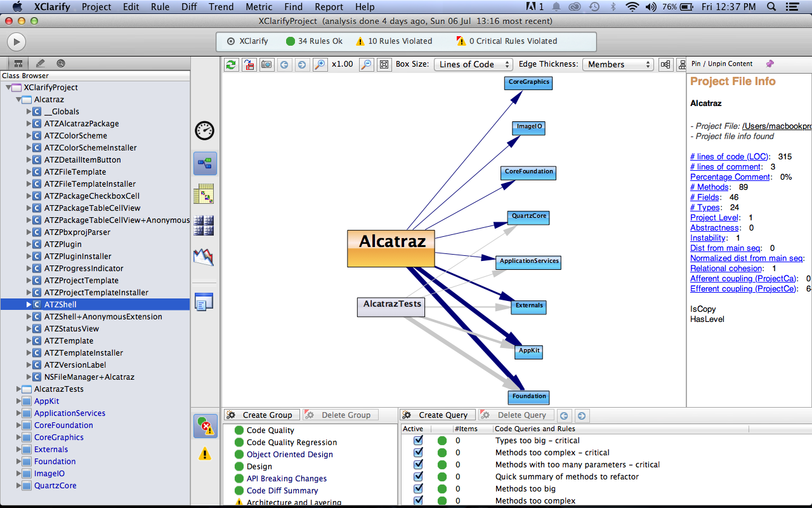This screenshot has width=812, height=508.
Task: Click the 10 Rules Violated status
Action: pos(394,41)
